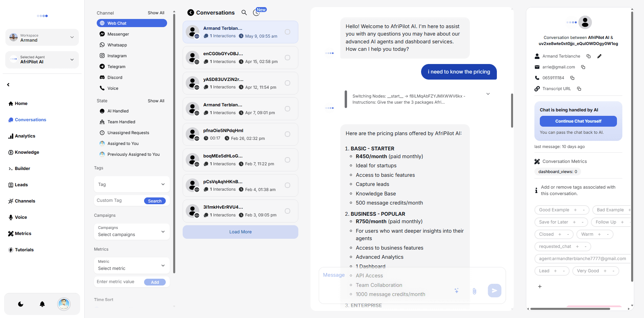Image resolution: width=644 pixels, height=318 pixels.
Task: Expand the Switching Nodes message
Action: pyautogui.click(x=488, y=94)
